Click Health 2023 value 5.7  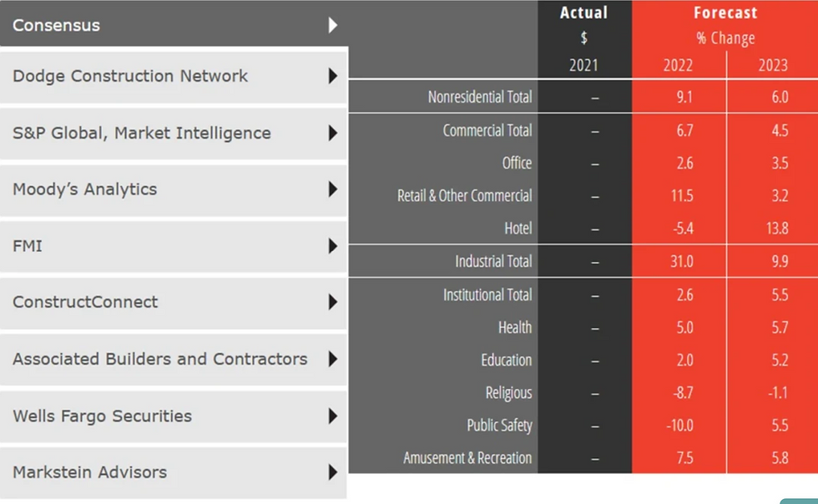(780, 328)
